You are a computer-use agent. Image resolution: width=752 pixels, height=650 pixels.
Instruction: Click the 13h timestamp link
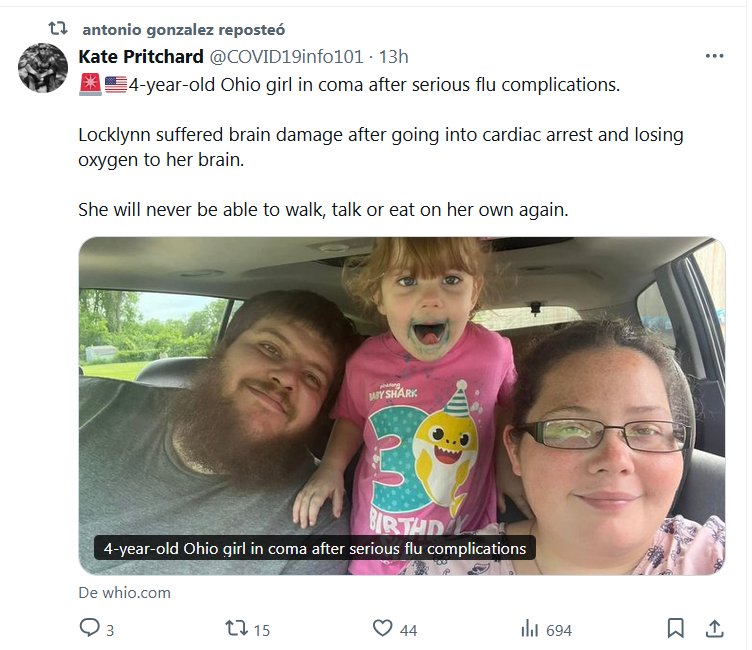393,57
